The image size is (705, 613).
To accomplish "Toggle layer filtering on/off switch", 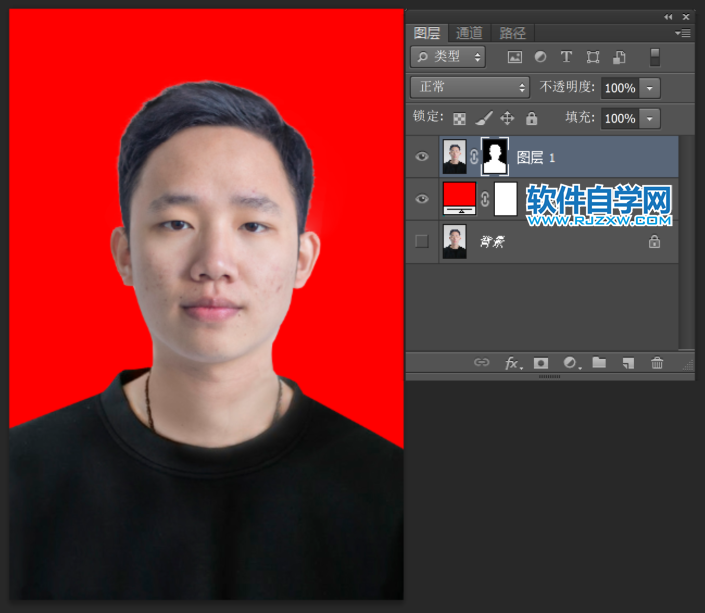I will (x=655, y=57).
